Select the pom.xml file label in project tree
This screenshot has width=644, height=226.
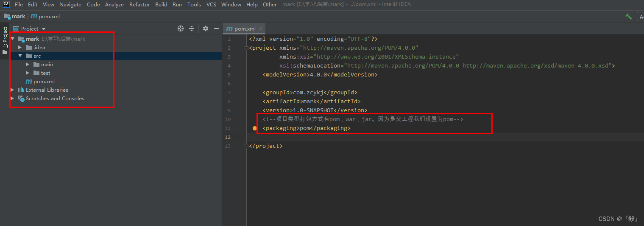(44, 81)
